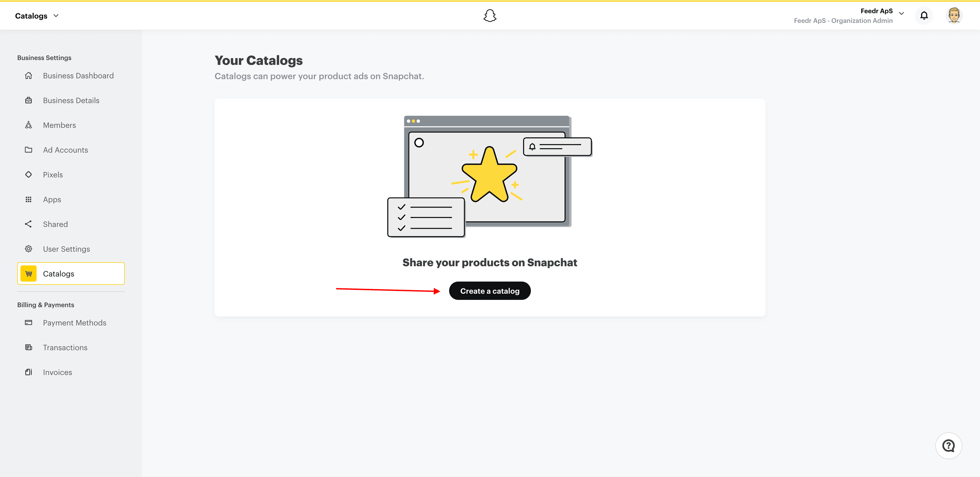
Task: Select the Members icon in the sidebar
Action: [29, 125]
